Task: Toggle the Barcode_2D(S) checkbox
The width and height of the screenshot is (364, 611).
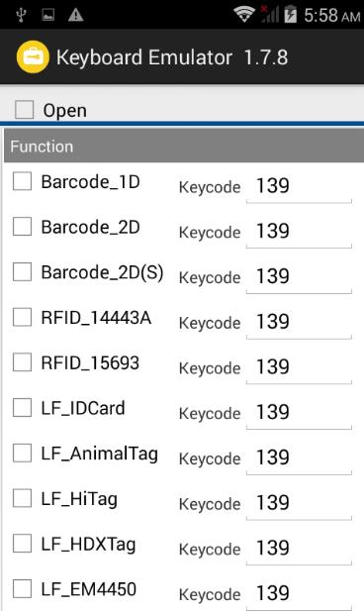Action: coord(22,272)
